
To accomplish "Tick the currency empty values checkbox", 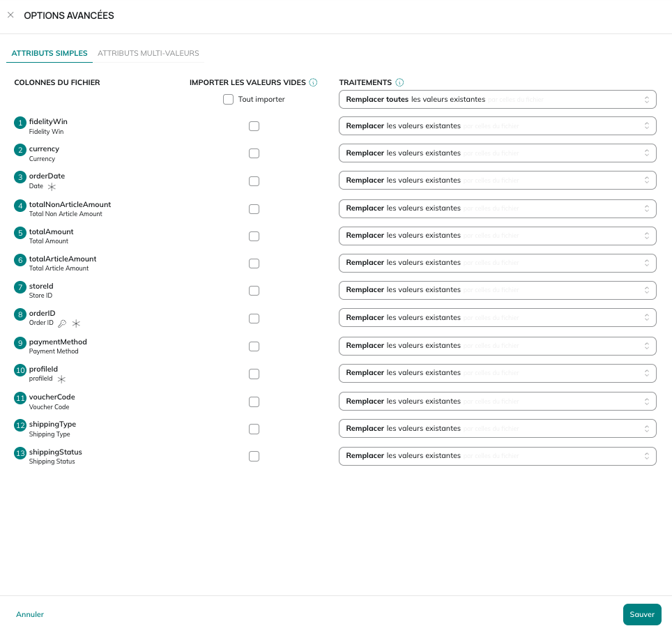I will click(x=254, y=153).
